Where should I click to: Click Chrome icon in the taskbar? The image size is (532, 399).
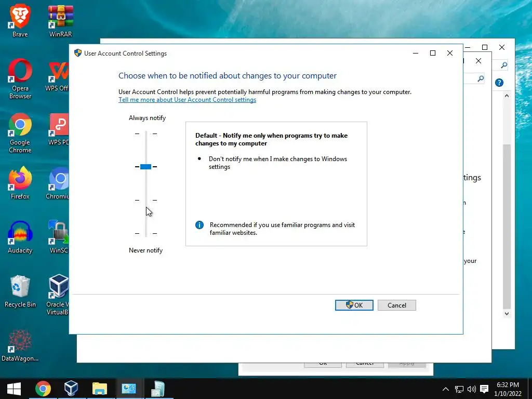[x=43, y=389]
